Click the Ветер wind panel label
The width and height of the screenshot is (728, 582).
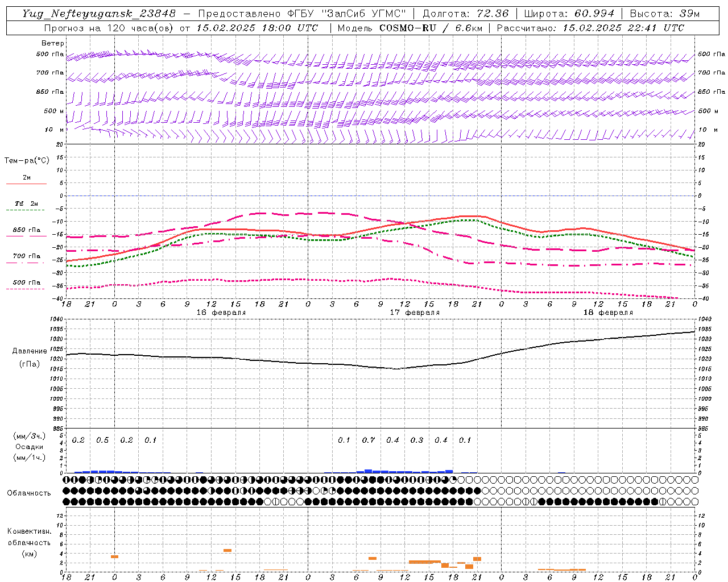[53, 43]
